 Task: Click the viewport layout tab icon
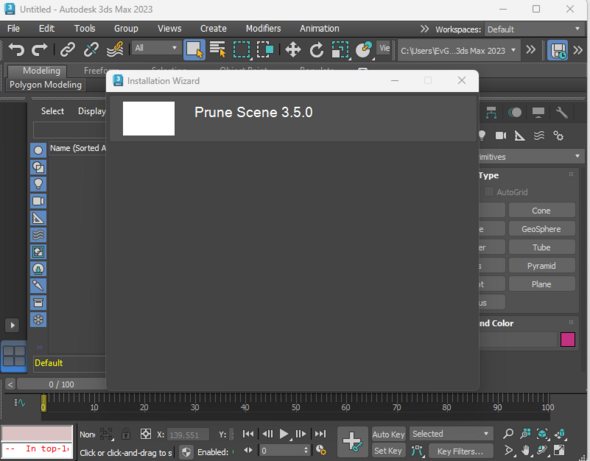coord(14,356)
